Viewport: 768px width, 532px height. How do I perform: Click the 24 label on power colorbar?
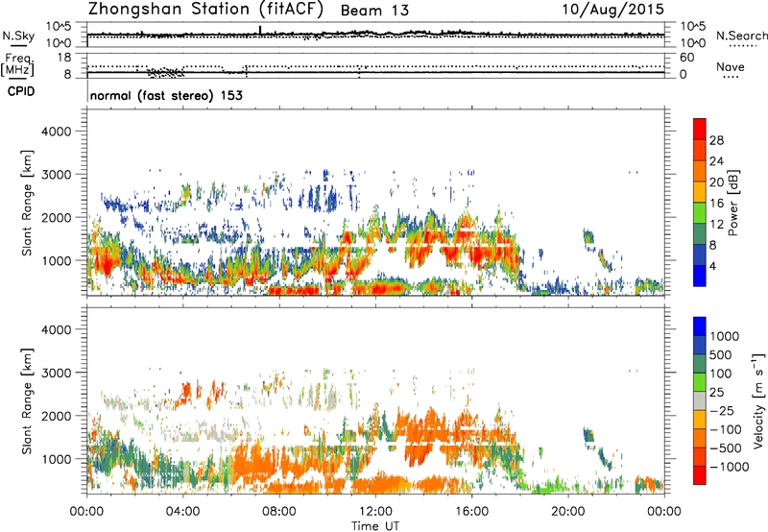(x=716, y=161)
